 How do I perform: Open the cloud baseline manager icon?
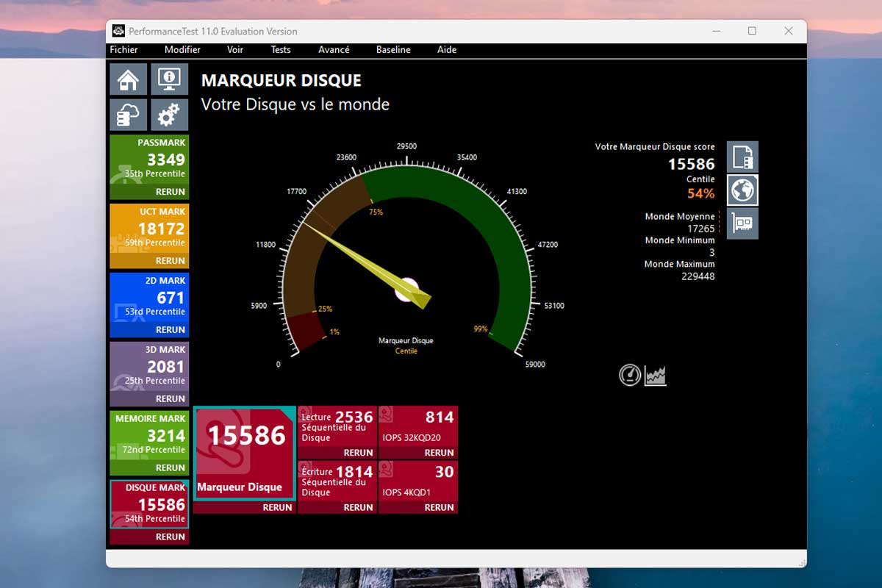(128, 115)
